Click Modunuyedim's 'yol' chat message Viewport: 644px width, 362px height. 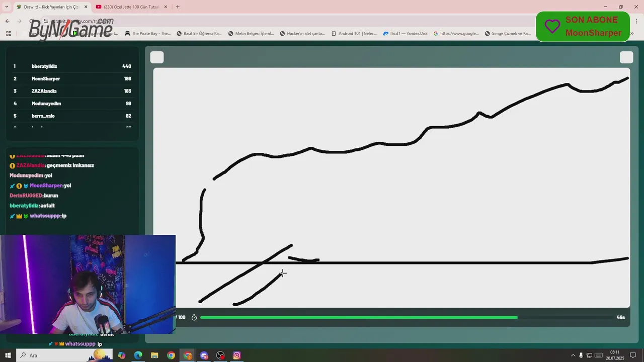click(x=49, y=175)
